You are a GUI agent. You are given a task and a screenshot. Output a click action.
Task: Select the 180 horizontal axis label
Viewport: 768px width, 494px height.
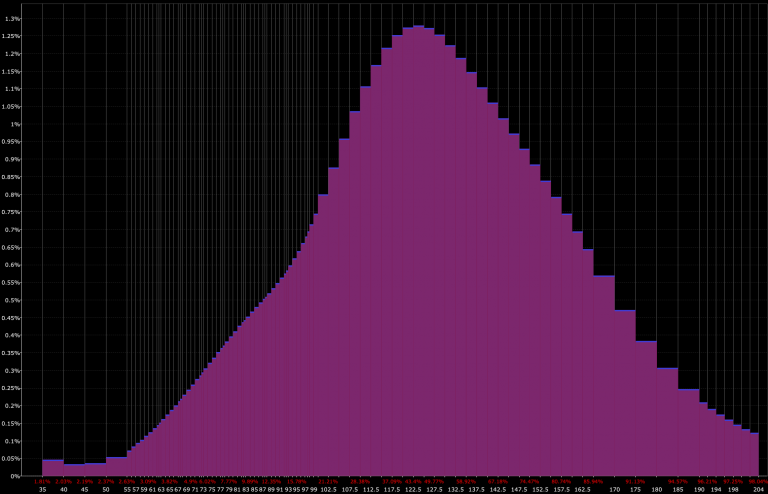tap(657, 490)
